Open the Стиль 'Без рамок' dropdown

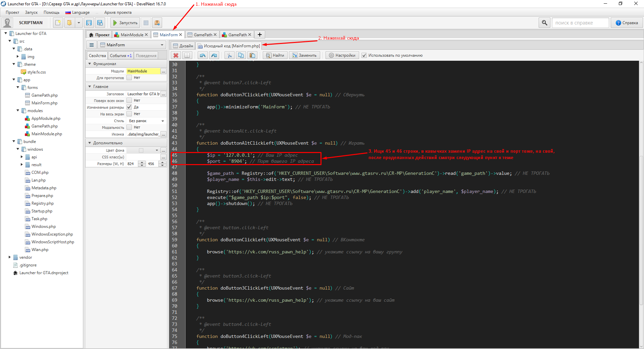pyautogui.click(x=146, y=121)
